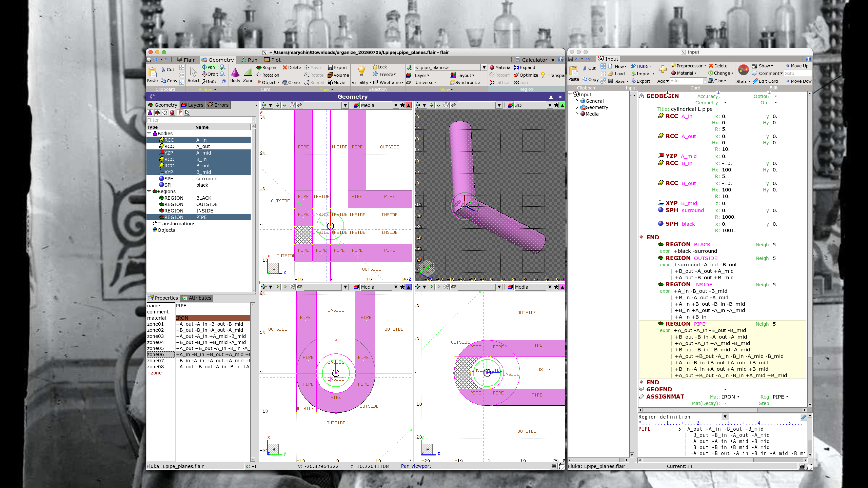Expand the Media node in Input tree
868x488 pixels.
pos(577,114)
